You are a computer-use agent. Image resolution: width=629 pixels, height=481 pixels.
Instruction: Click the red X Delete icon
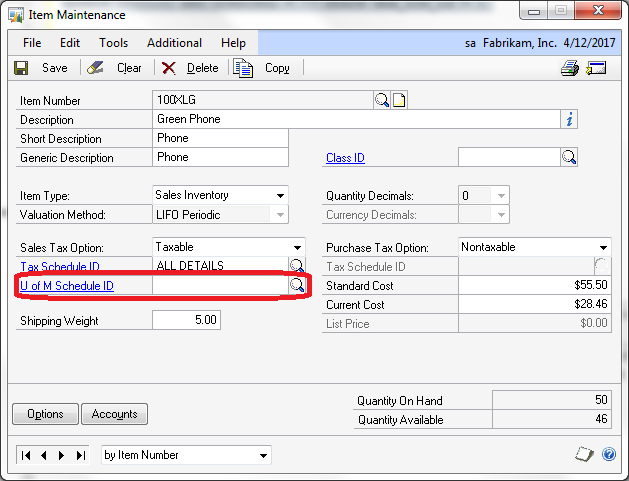click(168, 68)
